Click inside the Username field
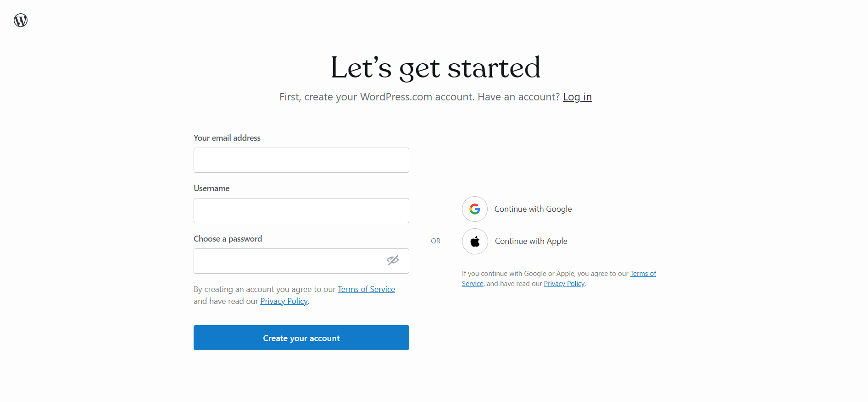The image size is (868, 402). point(301,210)
